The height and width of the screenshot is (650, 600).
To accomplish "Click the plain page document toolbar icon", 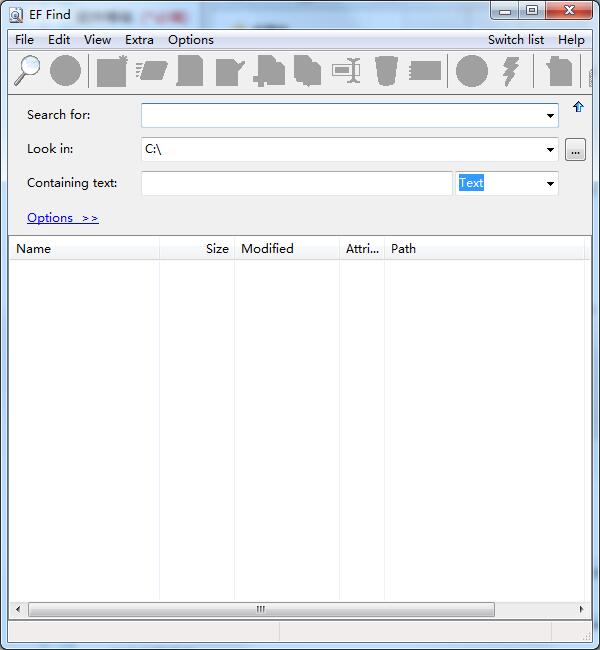I will point(190,71).
